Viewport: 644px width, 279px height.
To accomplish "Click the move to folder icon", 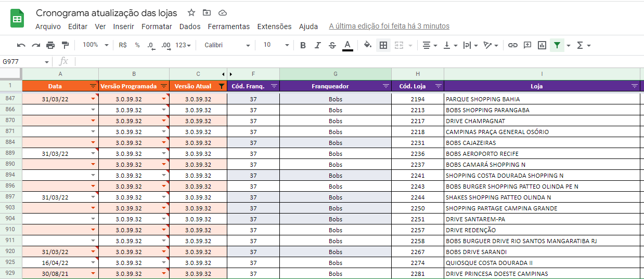I will pos(207,13).
